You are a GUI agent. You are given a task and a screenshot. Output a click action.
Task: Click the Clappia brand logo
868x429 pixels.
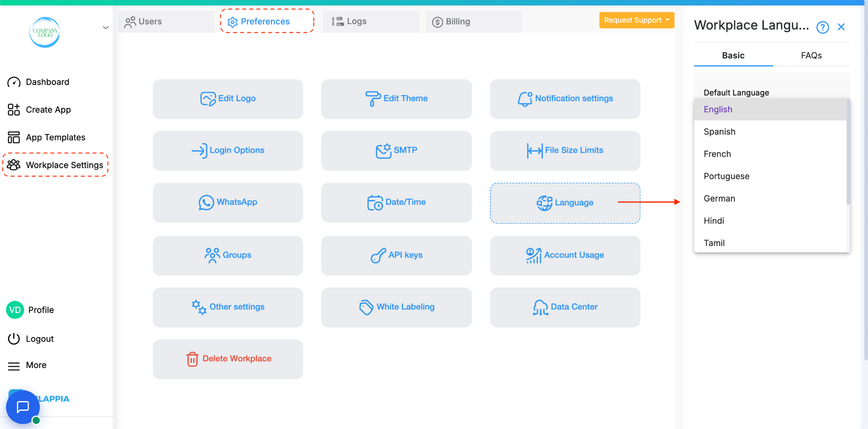[53, 399]
